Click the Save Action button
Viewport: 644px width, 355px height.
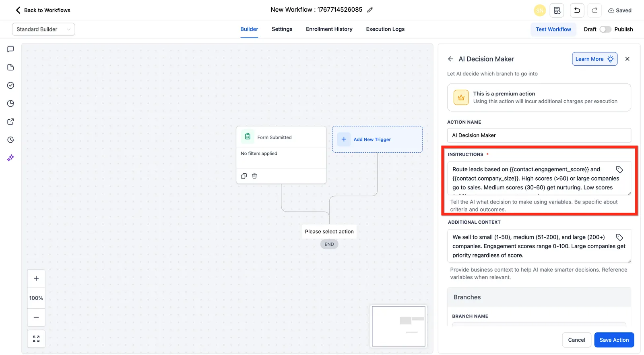[614, 340]
